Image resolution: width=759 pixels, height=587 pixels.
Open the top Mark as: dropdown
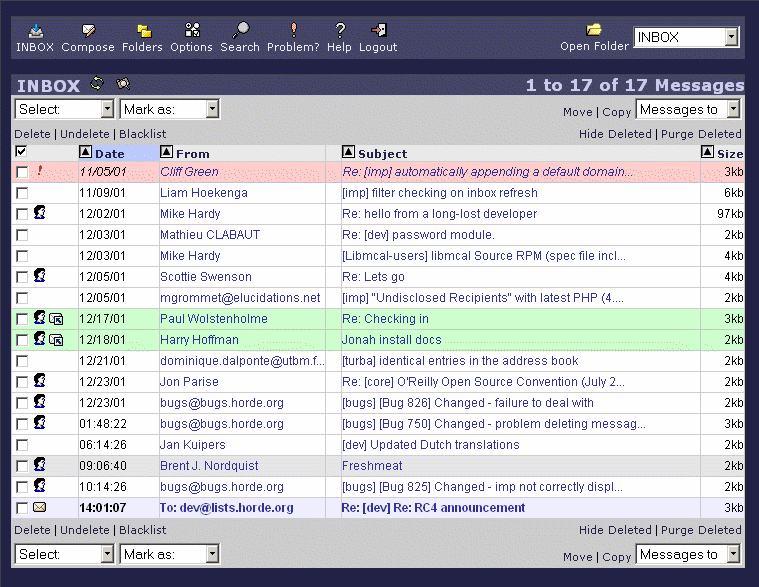coord(169,109)
